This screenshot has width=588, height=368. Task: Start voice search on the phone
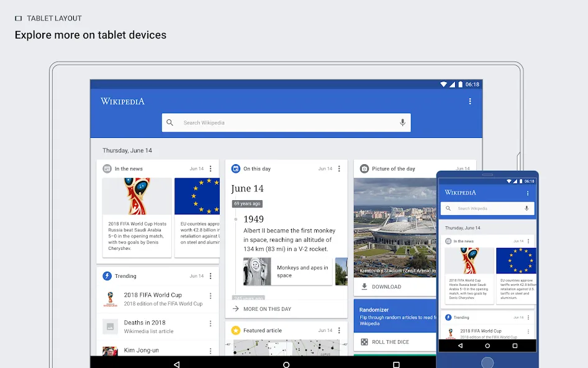[527, 208]
